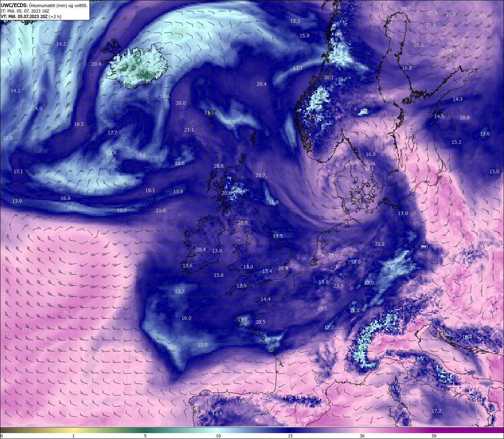Click the 21.1 value label

click(x=189, y=130)
